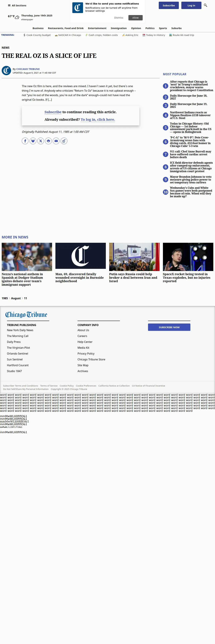Open Cubs and White Sox postponed story
215x644 pixels.
point(191,192)
